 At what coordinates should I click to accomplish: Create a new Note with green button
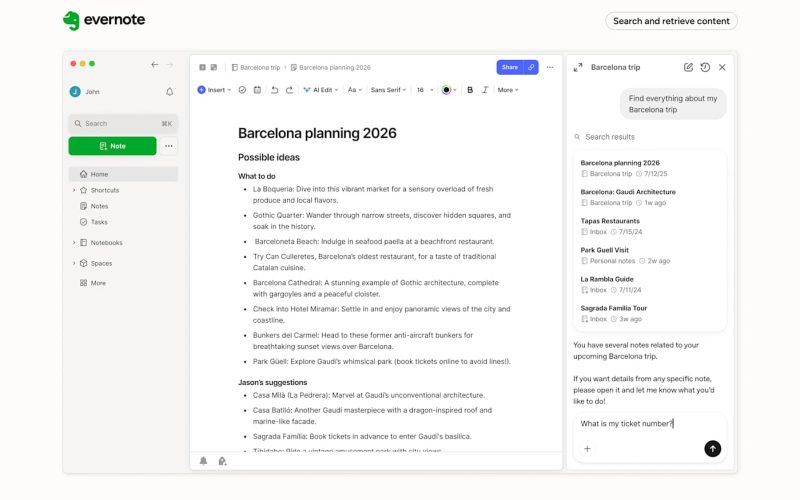[112, 146]
